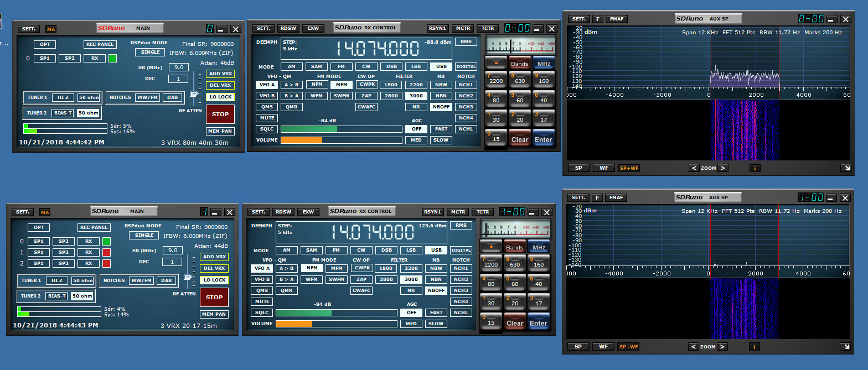Click the green VRX 0 indicator in 80m 40m 30m Main
The height and width of the screenshot is (370, 868).
coord(112,58)
